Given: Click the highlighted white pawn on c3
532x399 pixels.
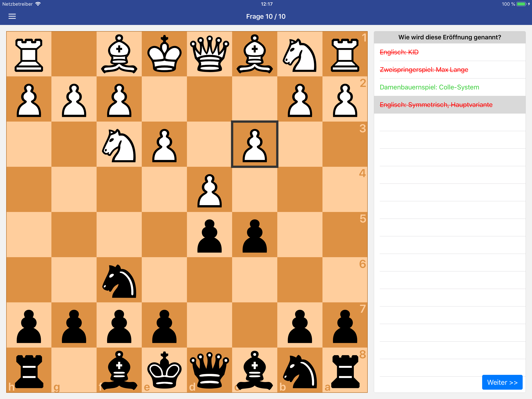Looking at the screenshot, I should [x=255, y=144].
